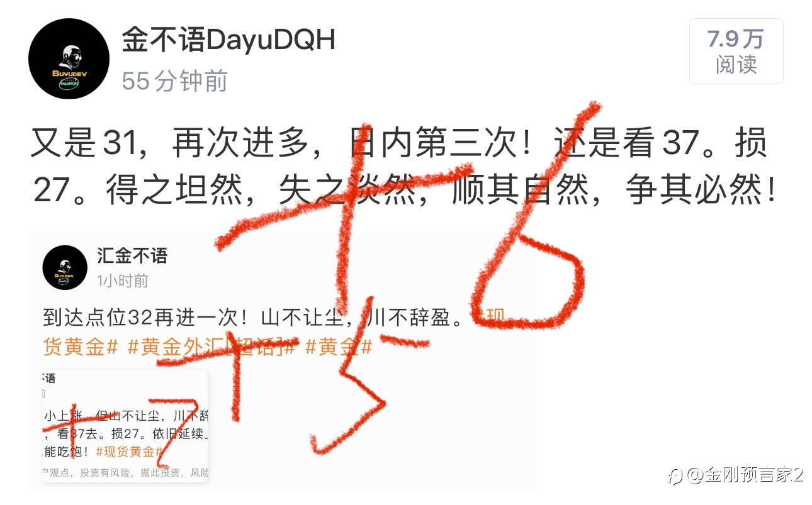This screenshot has height=505, width=812.
Task: Click the Weibo logo watermark icon
Action: 675,475
